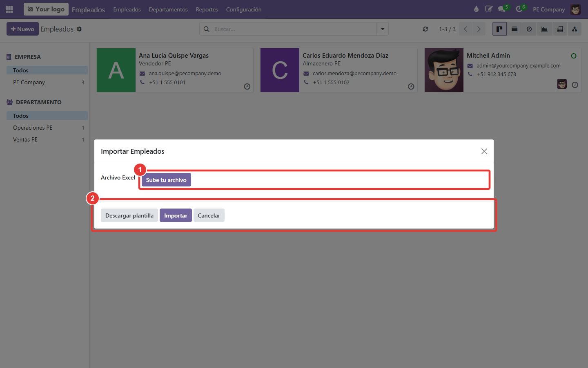Image resolution: width=588 pixels, height=368 pixels.
Task: Open the apps grid menu icon
Action: pyautogui.click(x=9, y=9)
